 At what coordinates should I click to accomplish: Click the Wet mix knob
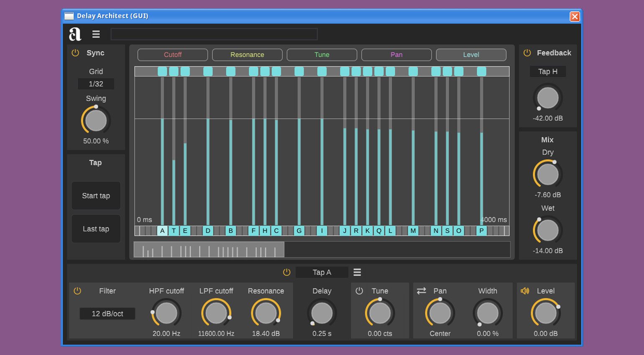[x=547, y=231]
